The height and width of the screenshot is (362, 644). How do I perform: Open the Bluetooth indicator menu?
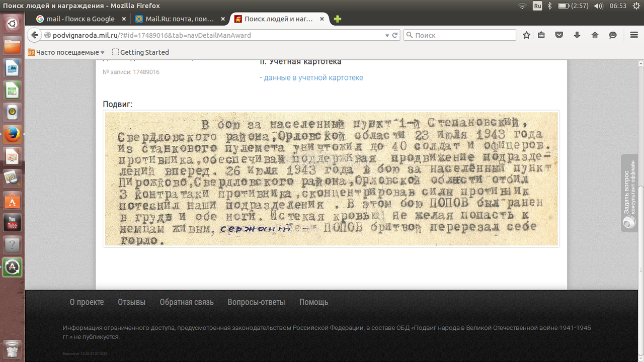click(550, 6)
